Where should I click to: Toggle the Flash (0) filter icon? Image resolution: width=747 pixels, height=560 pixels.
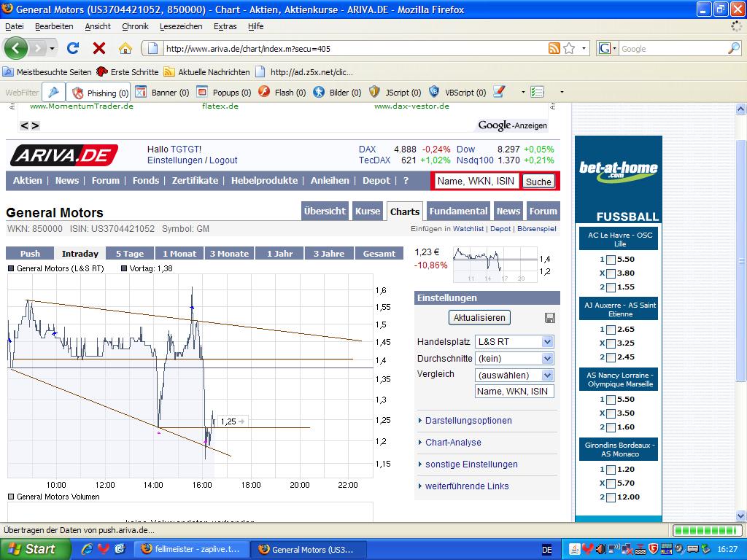point(264,91)
